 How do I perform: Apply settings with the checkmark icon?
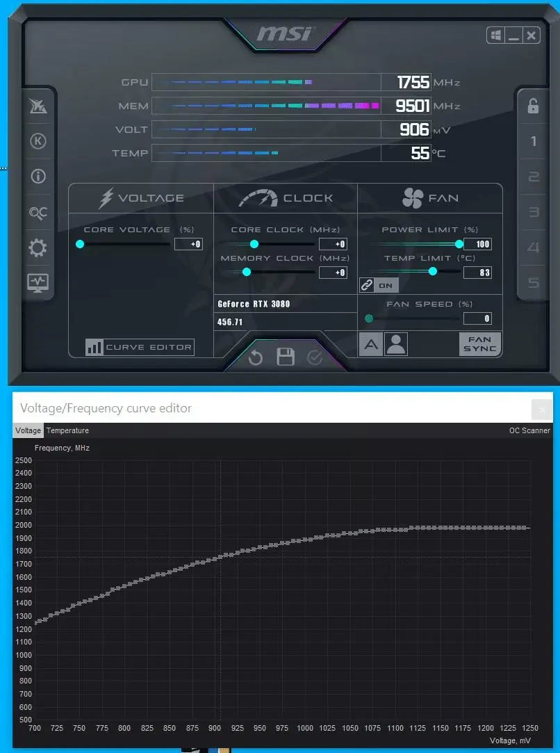click(x=315, y=357)
